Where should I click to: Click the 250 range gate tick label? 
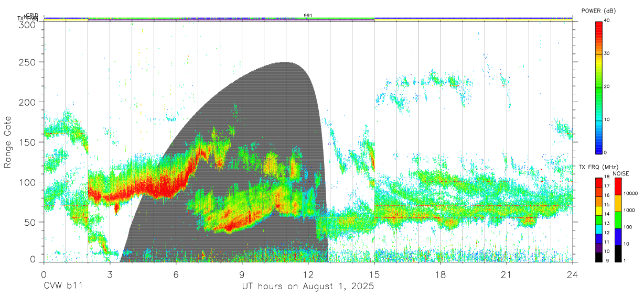point(28,62)
